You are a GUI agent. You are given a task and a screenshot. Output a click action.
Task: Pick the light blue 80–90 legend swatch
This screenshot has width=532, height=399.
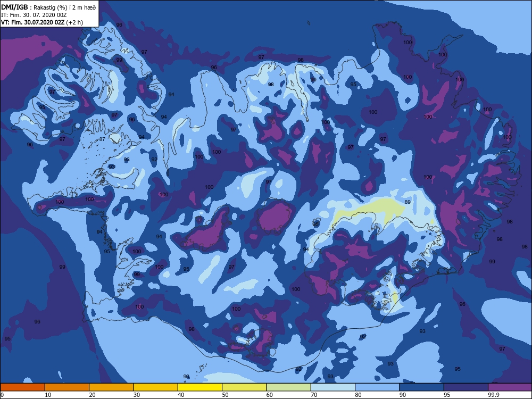click(x=377, y=387)
